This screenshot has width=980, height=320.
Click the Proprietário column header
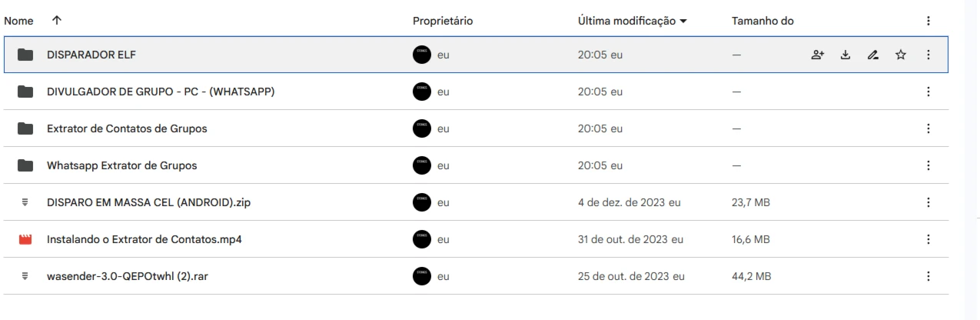click(x=442, y=21)
